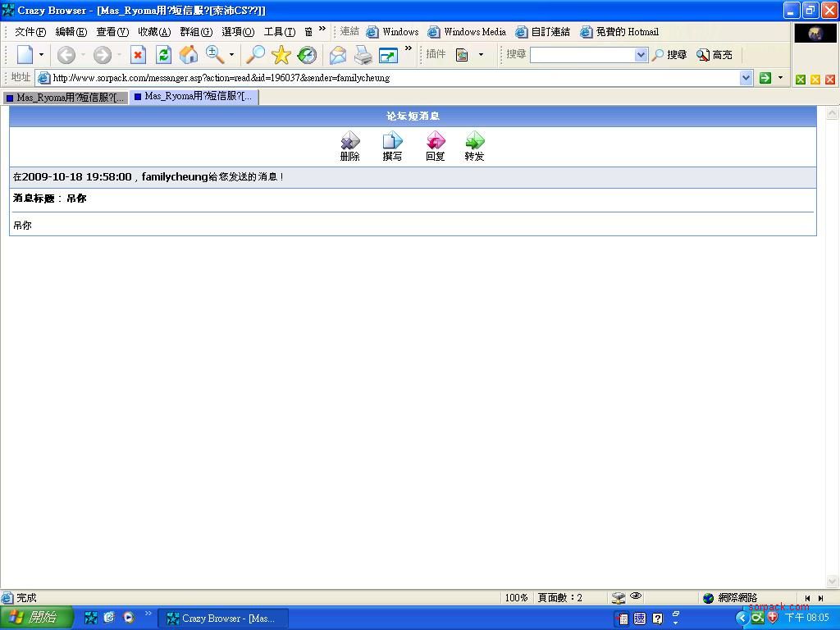Viewport: 840px width, 630px height.
Task: Open the 文件(F) menu
Action: pos(30,32)
